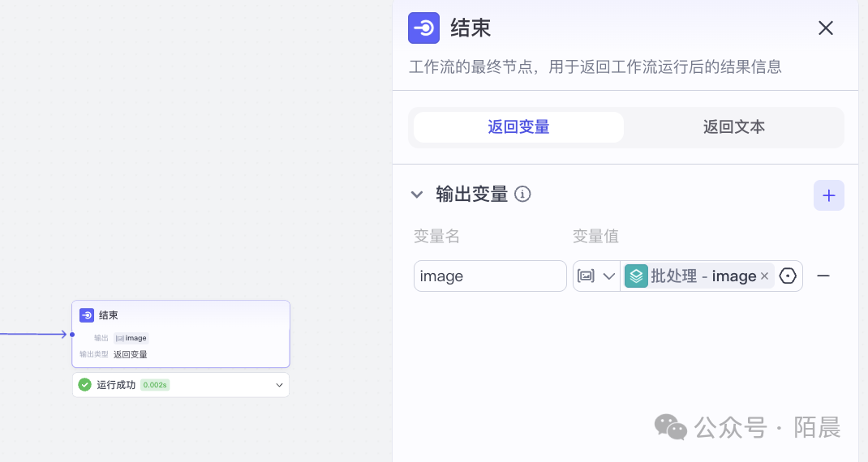
Task: Collapse the 输出变量 section
Action: tap(417, 195)
